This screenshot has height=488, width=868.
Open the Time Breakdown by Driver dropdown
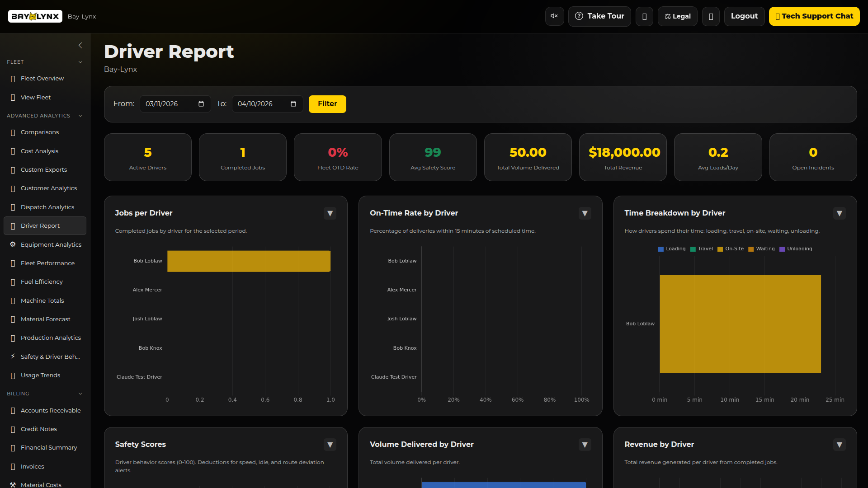tap(839, 213)
